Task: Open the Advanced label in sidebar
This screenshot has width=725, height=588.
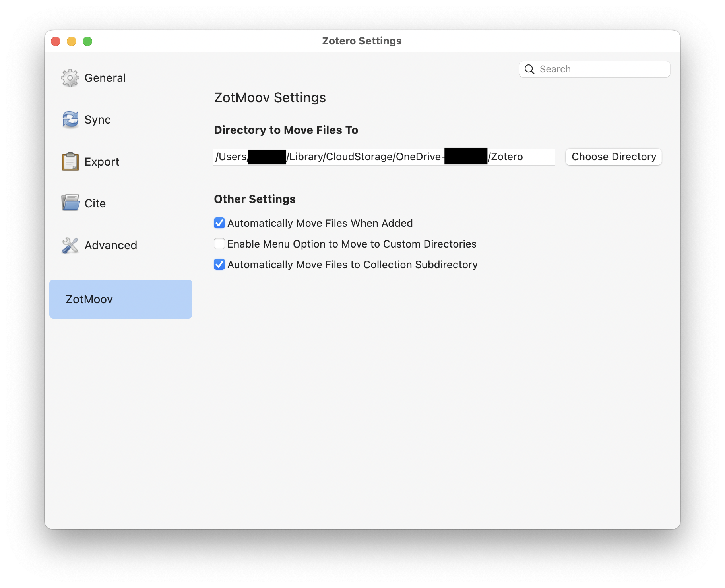Action: click(111, 245)
